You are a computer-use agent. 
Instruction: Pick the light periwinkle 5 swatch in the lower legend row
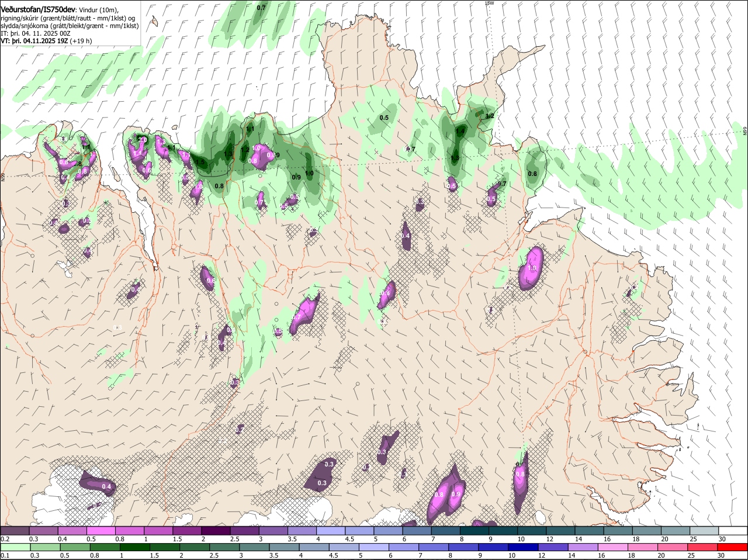coord(375,547)
